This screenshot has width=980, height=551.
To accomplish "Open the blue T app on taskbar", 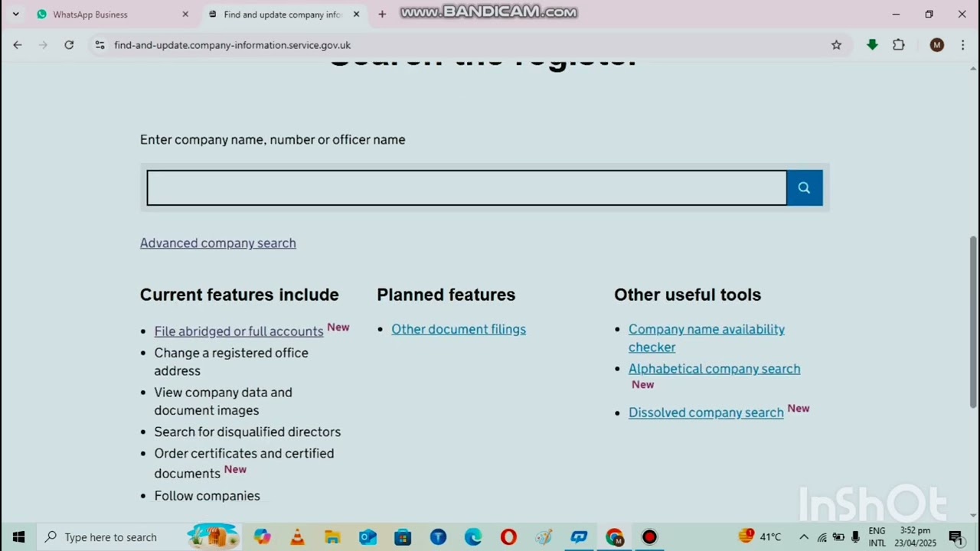I will coord(438,537).
